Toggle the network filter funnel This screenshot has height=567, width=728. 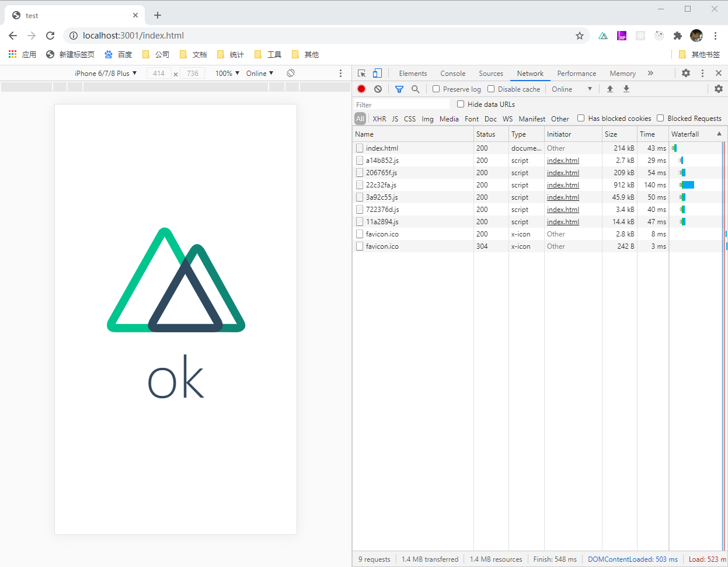pos(399,89)
